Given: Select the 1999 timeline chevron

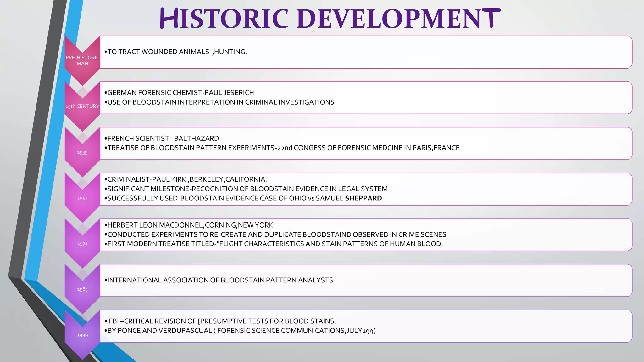Looking at the screenshot, I should 82,335.
